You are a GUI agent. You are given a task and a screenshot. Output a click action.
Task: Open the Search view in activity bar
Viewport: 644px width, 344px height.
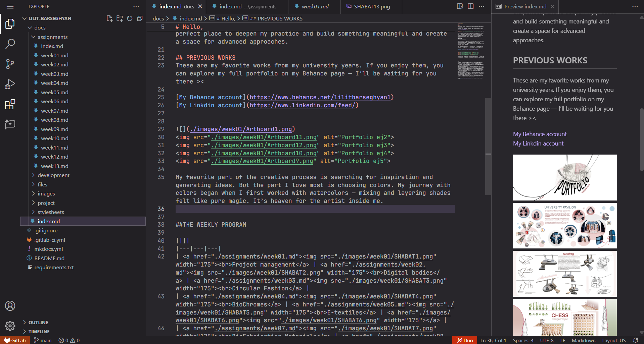click(x=10, y=44)
